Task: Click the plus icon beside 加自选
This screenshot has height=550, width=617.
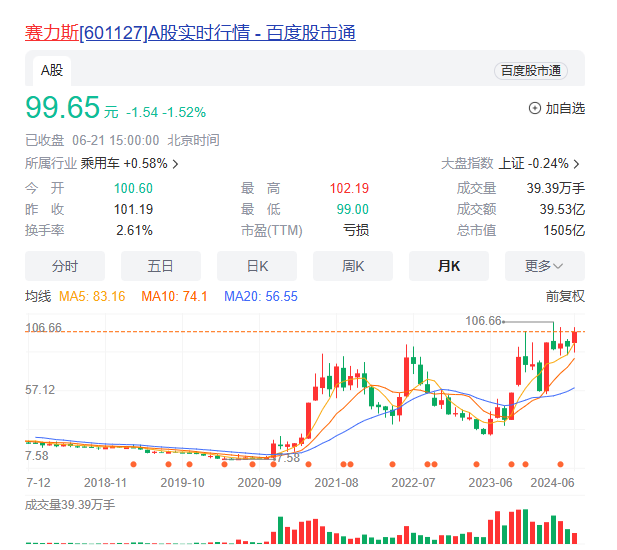Action: click(x=534, y=108)
